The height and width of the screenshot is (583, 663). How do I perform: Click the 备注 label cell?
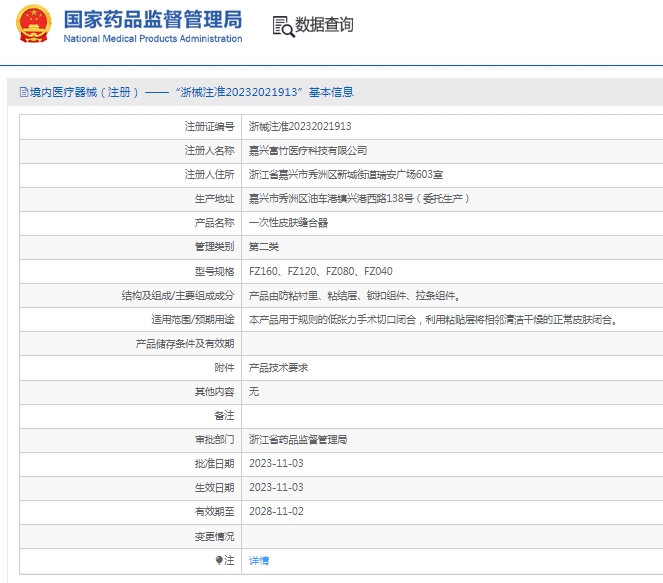point(131,416)
